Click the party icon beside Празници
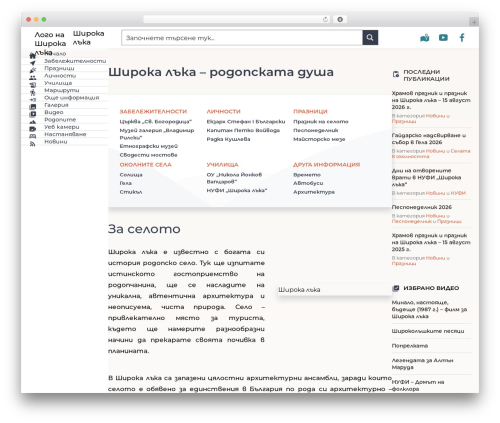This screenshot has height=423, width=500. 32,70
